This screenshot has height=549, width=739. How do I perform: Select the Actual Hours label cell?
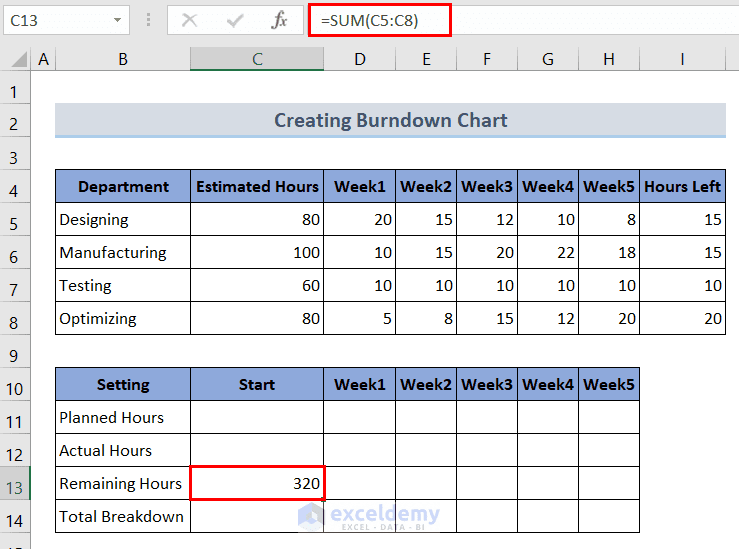pyautogui.click(x=123, y=451)
